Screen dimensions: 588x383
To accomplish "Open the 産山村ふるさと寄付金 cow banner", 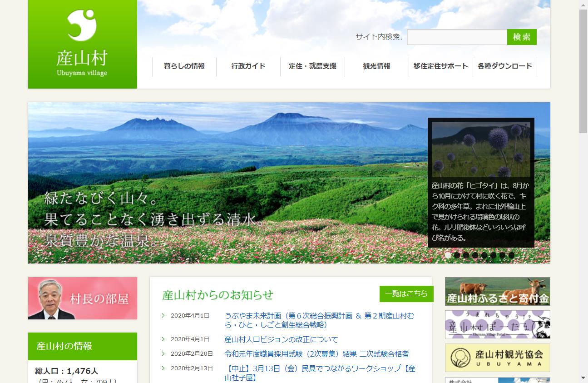I will click(x=497, y=291).
